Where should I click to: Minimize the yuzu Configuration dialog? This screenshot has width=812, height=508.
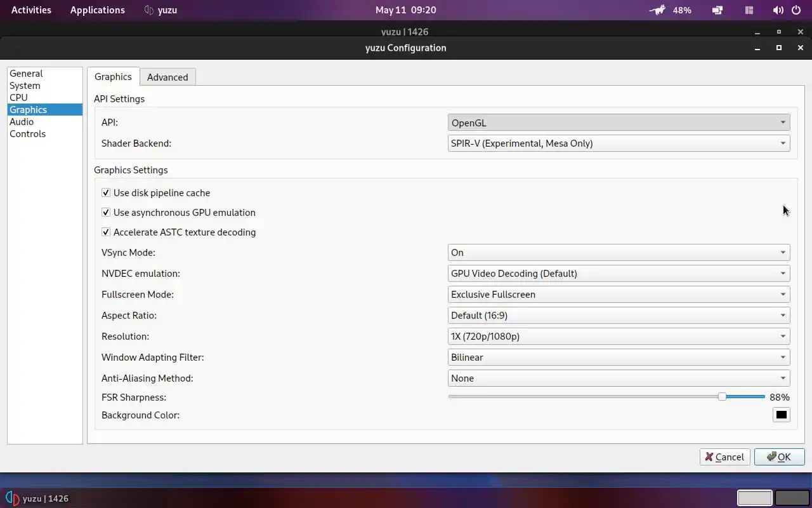(757, 48)
